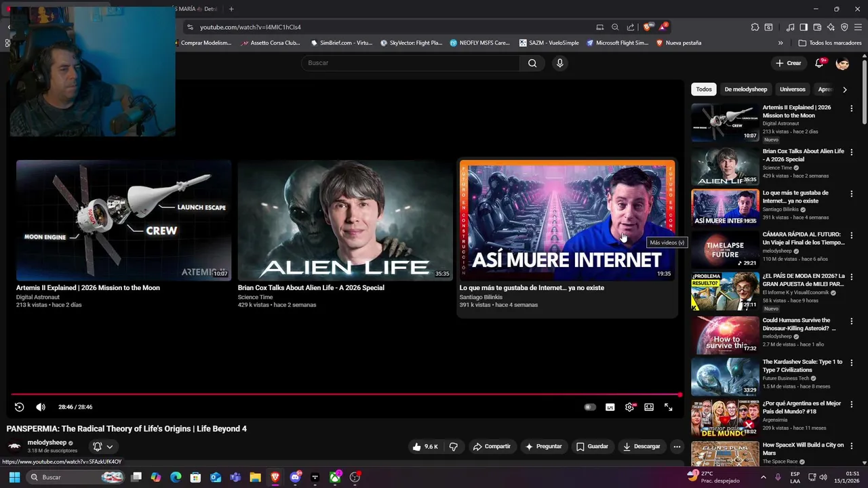Open options for Kardashev Scale video
Screen dimensions: 868x488
852,363
